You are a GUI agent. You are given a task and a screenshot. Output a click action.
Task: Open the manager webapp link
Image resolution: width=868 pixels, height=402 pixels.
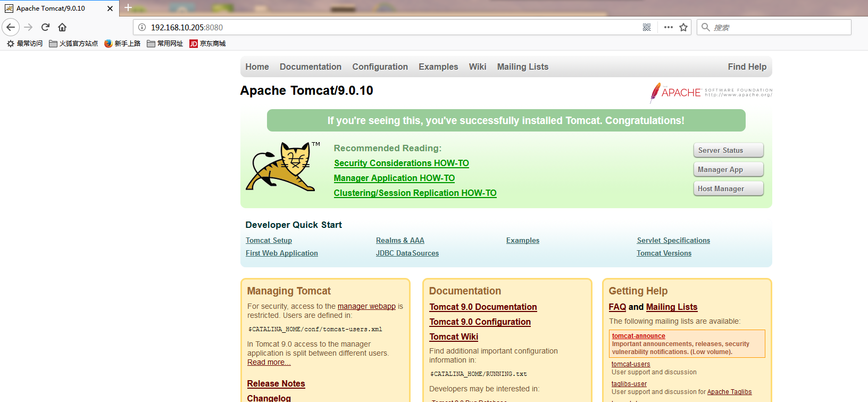click(x=366, y=306)
